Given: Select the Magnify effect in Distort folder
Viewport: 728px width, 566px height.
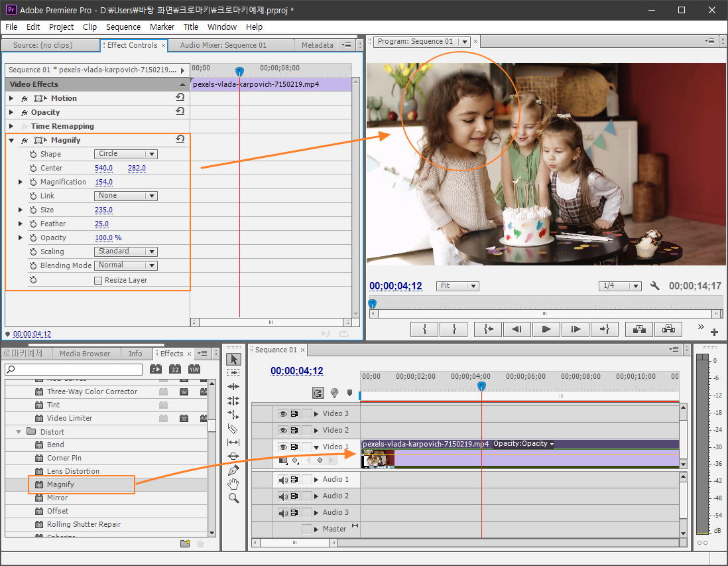Looking at the screenshot, I should click(x=60, y=484).
